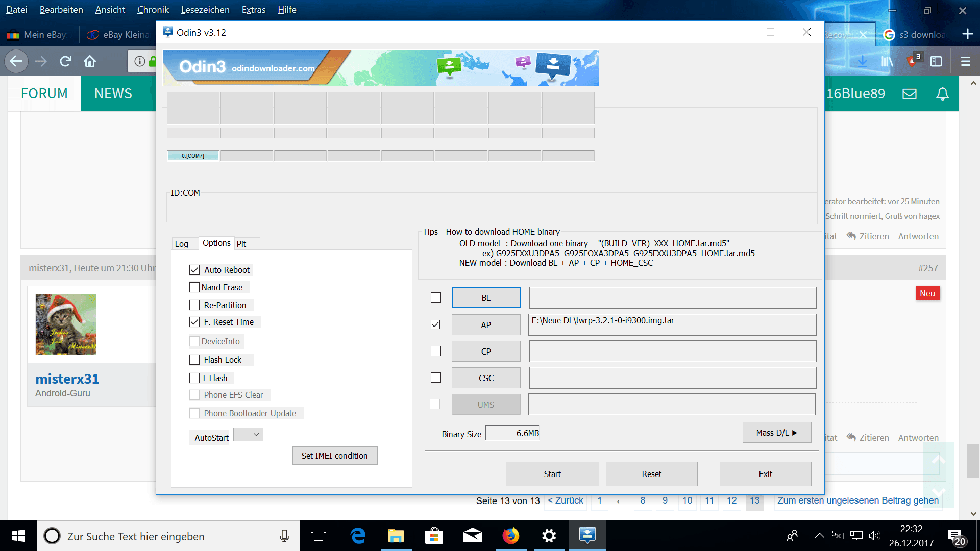Open the Lesezeichen menu

click(x=205, y=10)
